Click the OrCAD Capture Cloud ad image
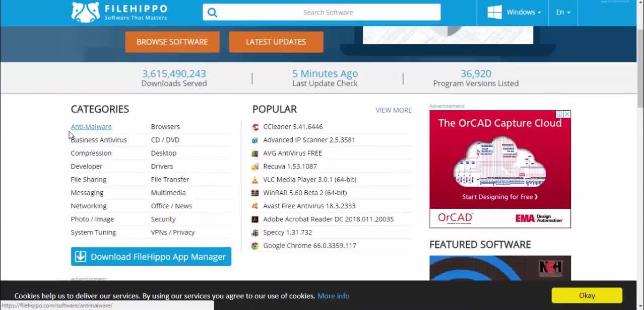644x310 pixels. [500, 169]
